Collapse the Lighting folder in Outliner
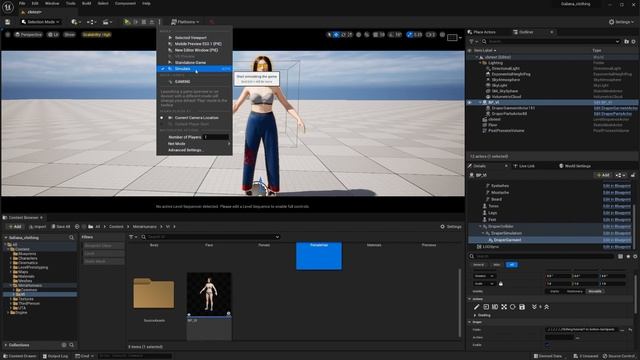The image size is (640, 360). tap(480, 63)
